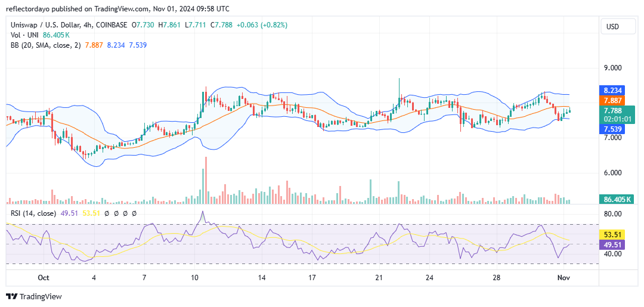644x307 pixels.
Task: Click the BB upper value 8.234 in the legend
Action: (x=116, y=45)
